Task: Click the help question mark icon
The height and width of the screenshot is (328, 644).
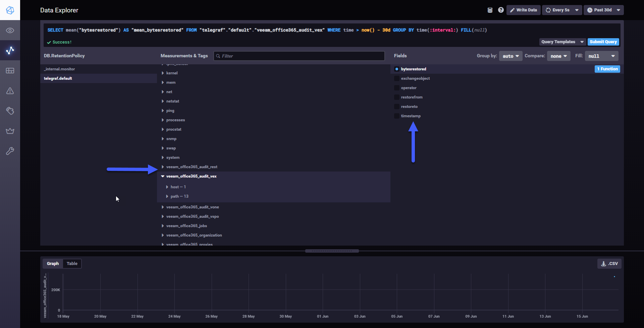Action: pyautogui.click(x=501, y=10)
